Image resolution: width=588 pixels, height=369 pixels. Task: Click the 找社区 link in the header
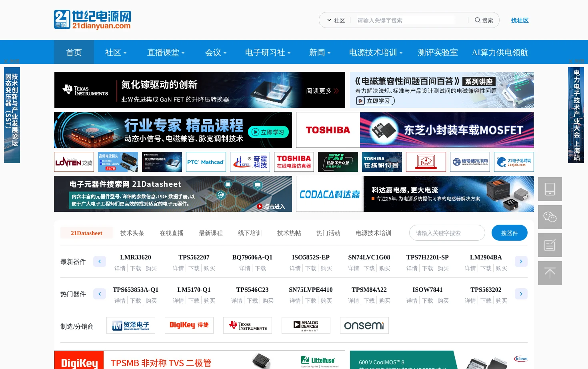520,20
